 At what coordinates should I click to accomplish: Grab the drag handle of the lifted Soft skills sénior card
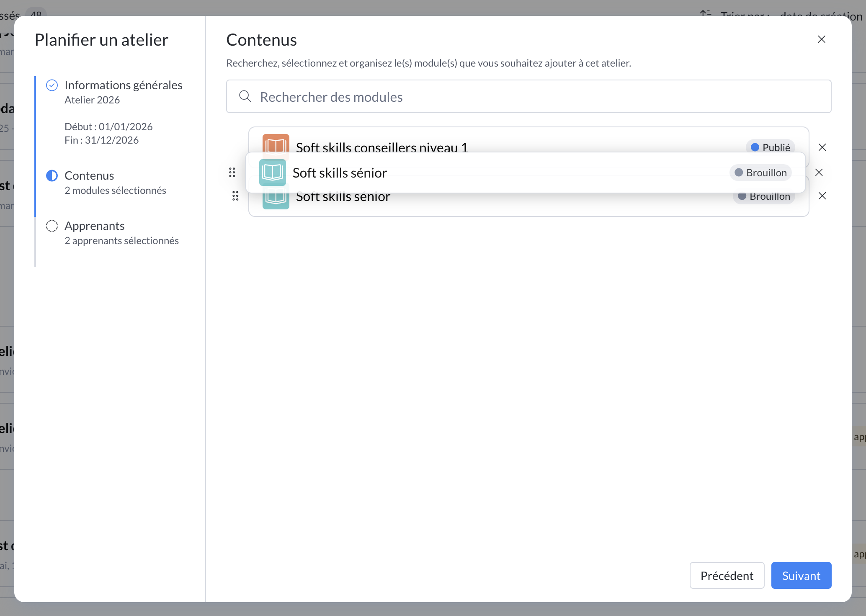coord(232,173)
